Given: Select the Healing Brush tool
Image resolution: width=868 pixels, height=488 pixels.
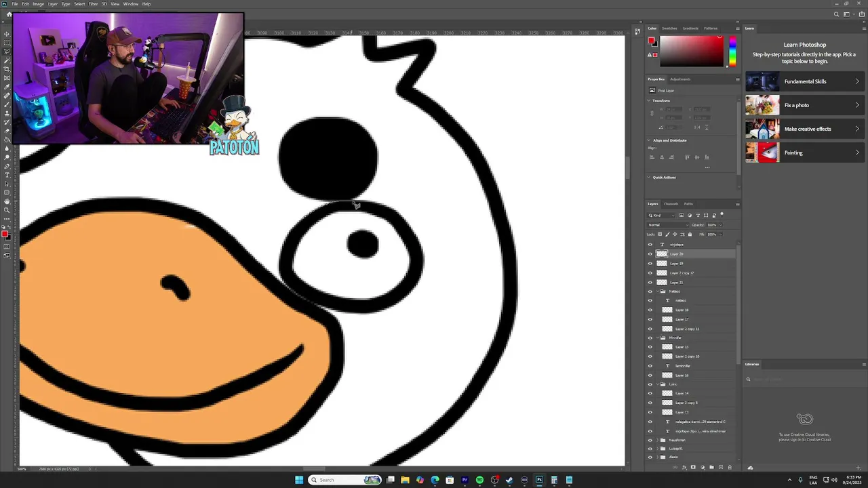Looking at the screenshot, I should (x=7, y=95).
